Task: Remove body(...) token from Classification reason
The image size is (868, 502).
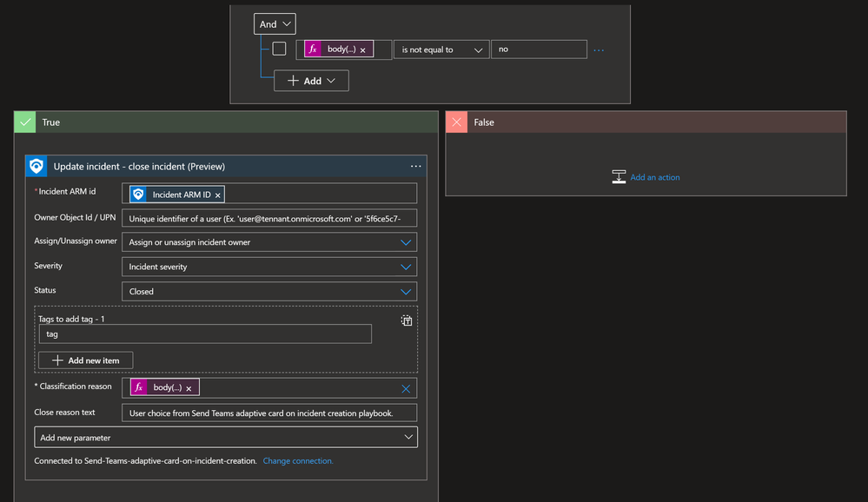Action: 189,388
